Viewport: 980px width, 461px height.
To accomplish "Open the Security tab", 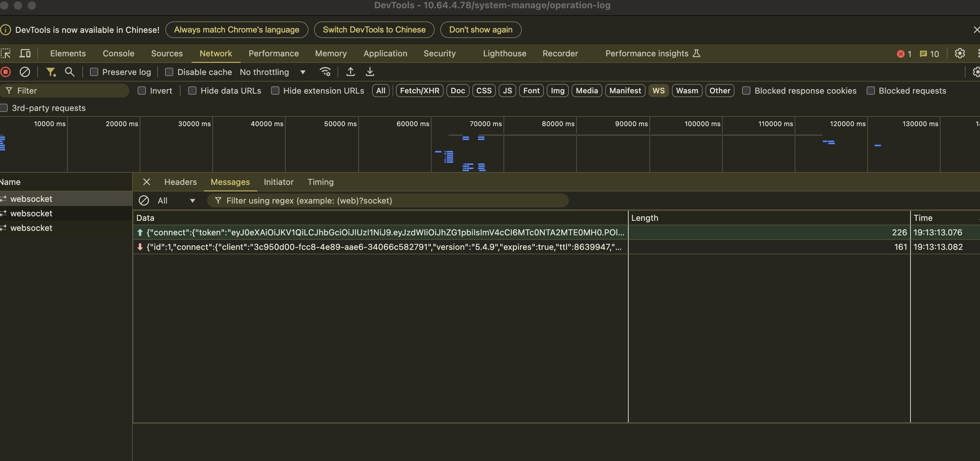I will (440, 54).
